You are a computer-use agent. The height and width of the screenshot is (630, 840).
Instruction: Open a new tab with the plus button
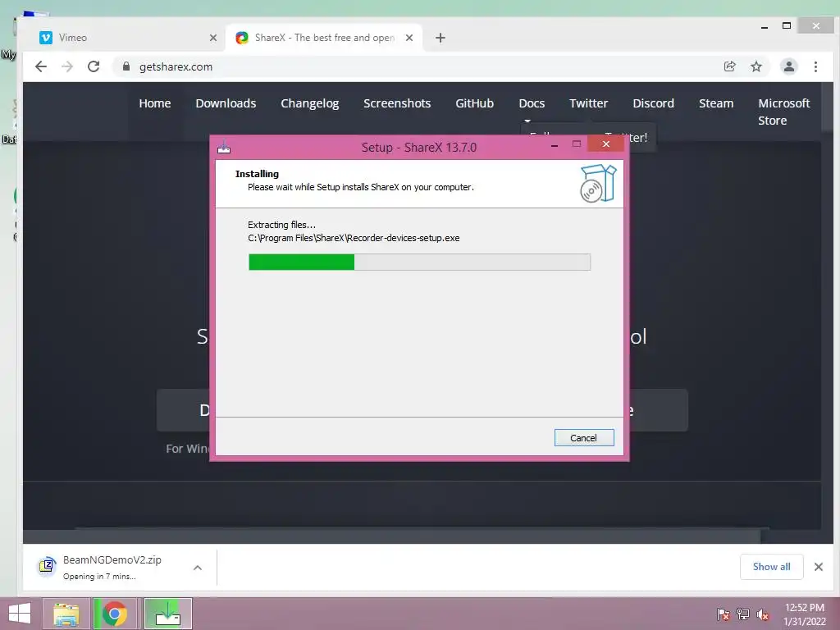441,38
